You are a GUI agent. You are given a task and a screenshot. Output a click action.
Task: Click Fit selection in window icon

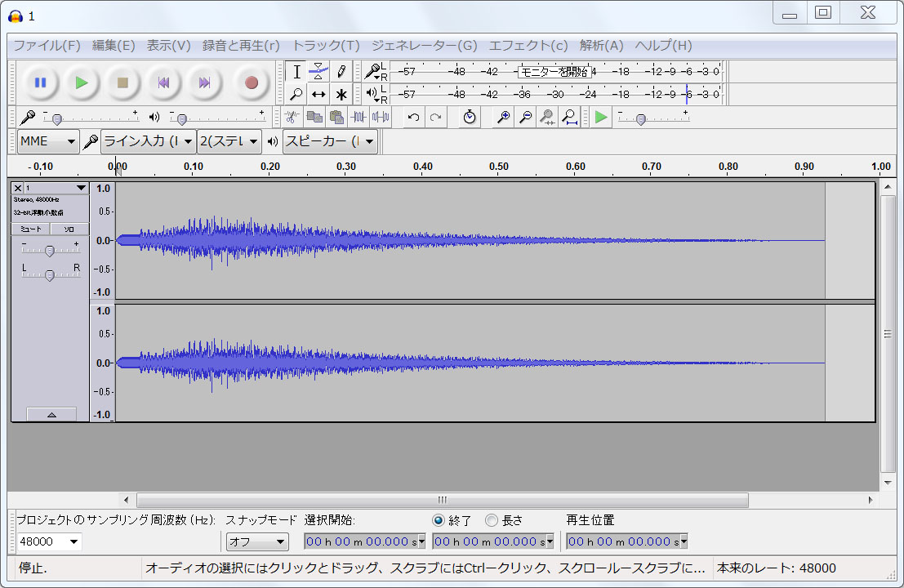click(x=547, y=118)
